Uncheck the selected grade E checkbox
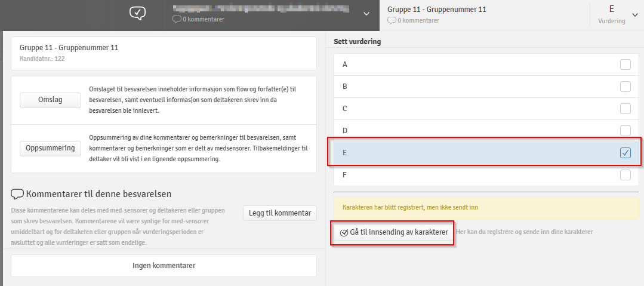Screen dimensions: 644x286 625,153
